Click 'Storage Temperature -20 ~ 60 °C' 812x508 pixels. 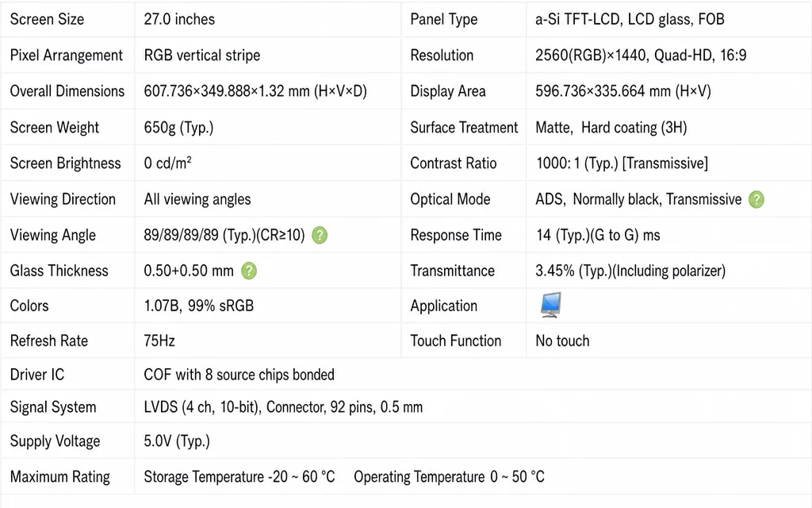pos(239,477)
